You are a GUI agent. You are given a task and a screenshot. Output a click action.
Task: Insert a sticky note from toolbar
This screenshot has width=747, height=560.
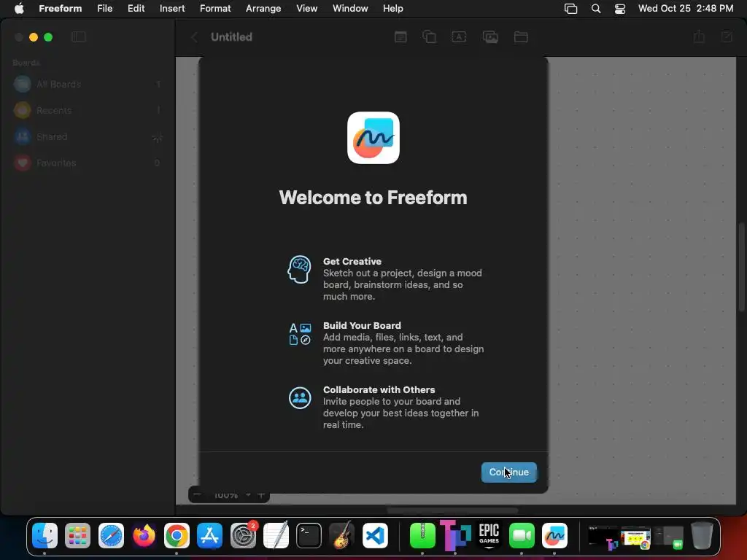pyautogui.click(x=400, y=36)
